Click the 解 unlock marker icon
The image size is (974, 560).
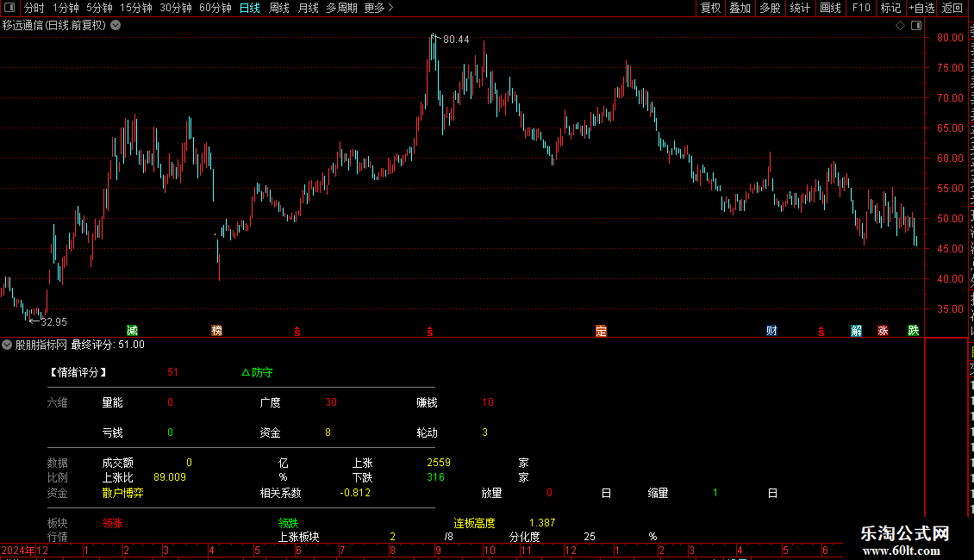(856, 330)
